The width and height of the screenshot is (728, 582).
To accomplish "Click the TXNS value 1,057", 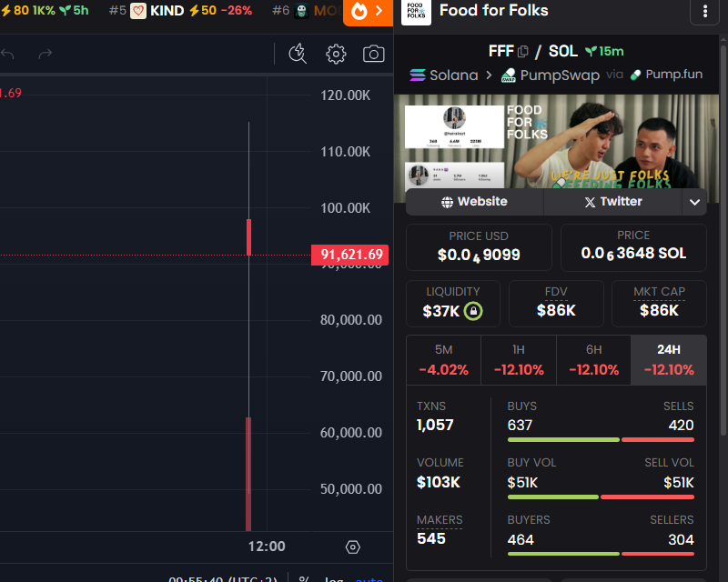I will coord(435,425).
